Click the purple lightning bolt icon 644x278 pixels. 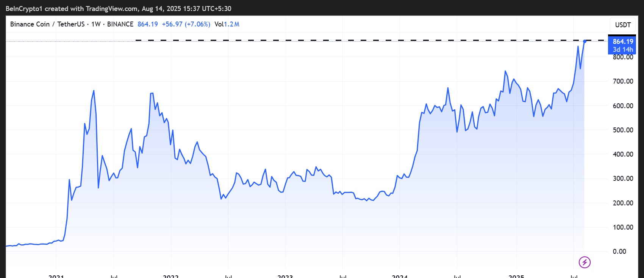[x=585, y=262]
